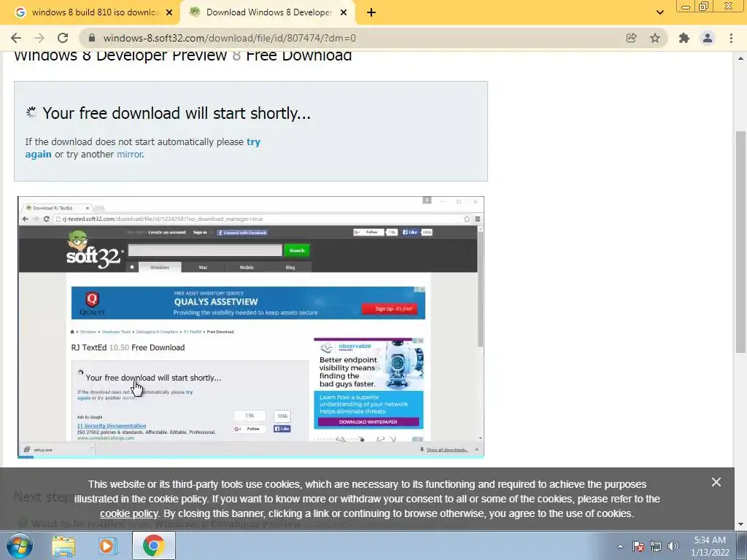Open network status tray icon
The height and width of the screenshot is (560, 747).
[656, 546]
